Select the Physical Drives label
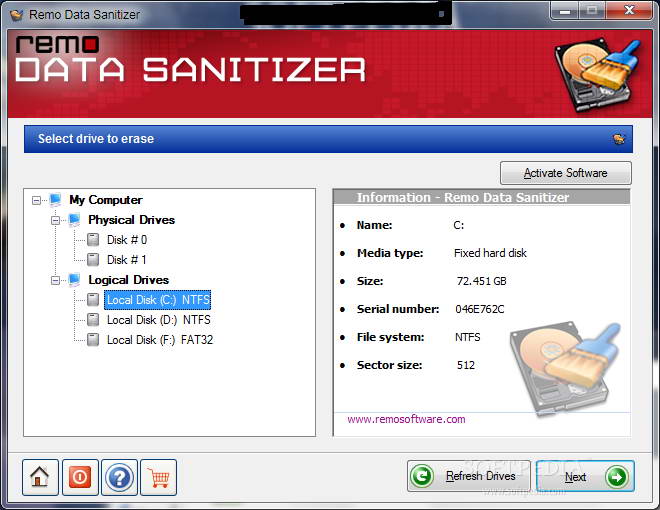 pos(131,220)
